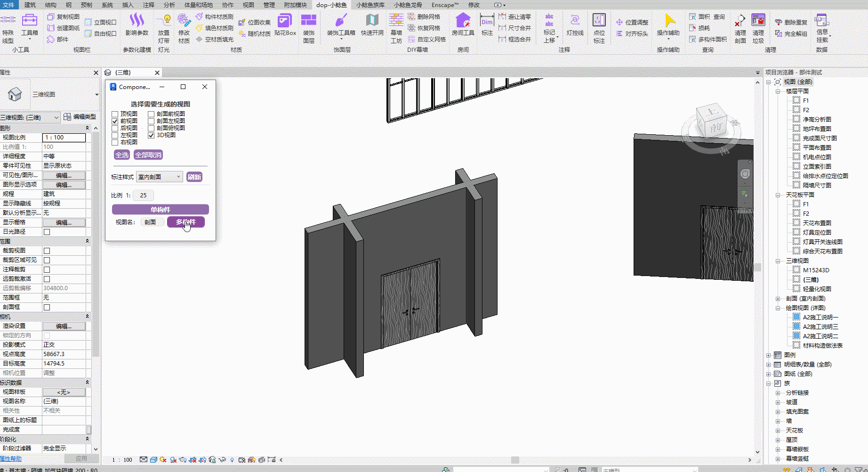This screenshot has height=472, width=868.
Task: Click the 全选 select-all button
Action: (122, 155)
